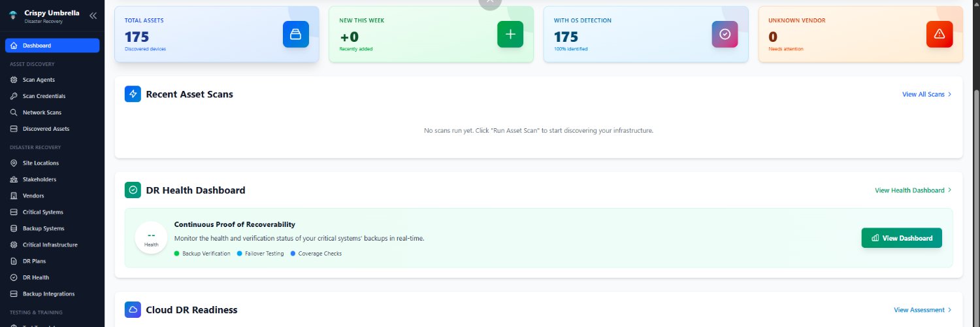Click the Cloud DR Readiness heading text

coord(191,309)
